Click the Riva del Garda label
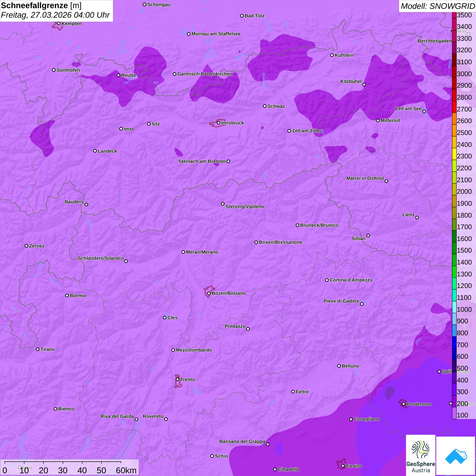This screenshot has width=476, height=476. click(117, 416)
